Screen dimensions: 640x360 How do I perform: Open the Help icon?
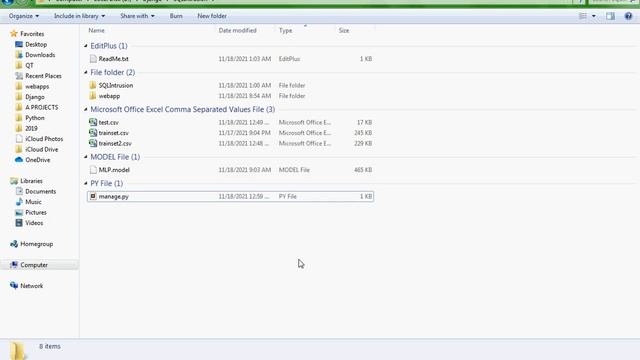[x=628, y=16]
